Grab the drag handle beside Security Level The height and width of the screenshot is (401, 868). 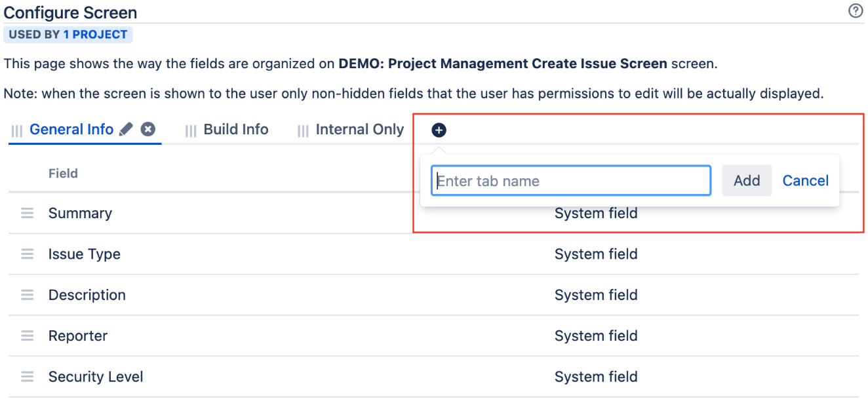click(x=26, y=376)
